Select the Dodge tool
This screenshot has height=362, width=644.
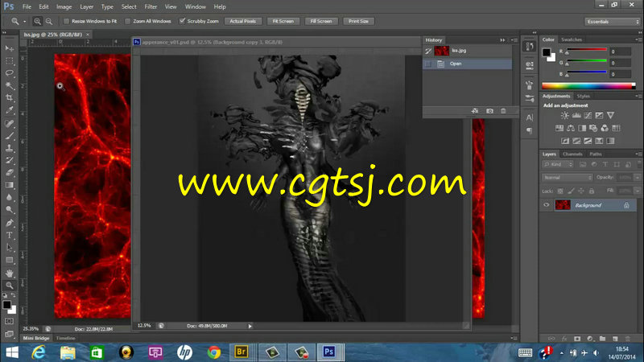point(10,210)
